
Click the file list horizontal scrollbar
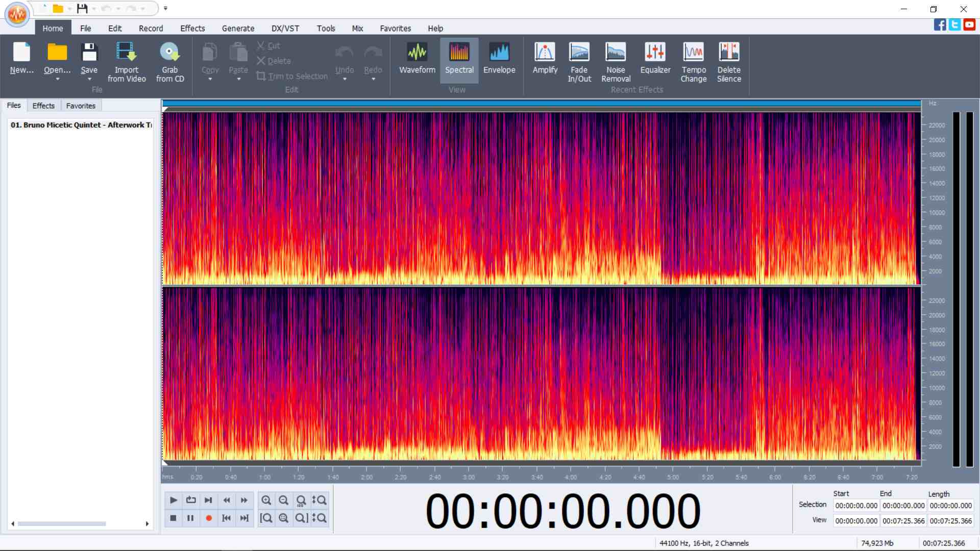click(61, 523)
